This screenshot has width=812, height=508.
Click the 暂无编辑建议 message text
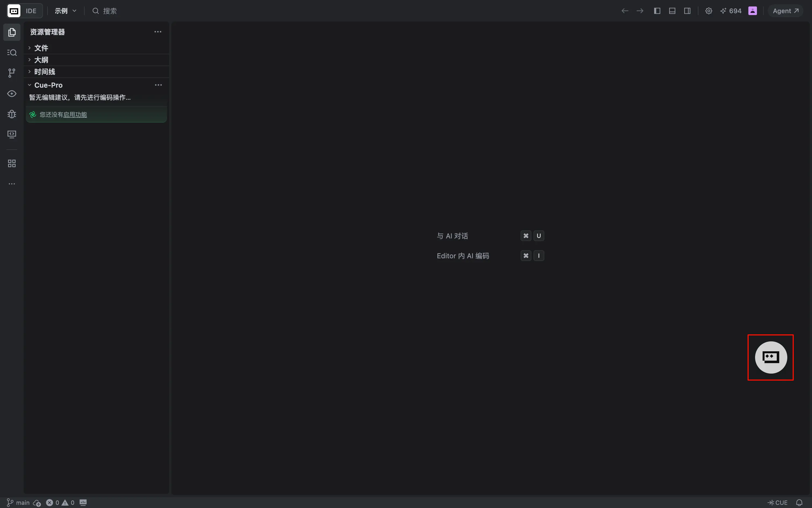pyautogui.click(x=80, y=97)
